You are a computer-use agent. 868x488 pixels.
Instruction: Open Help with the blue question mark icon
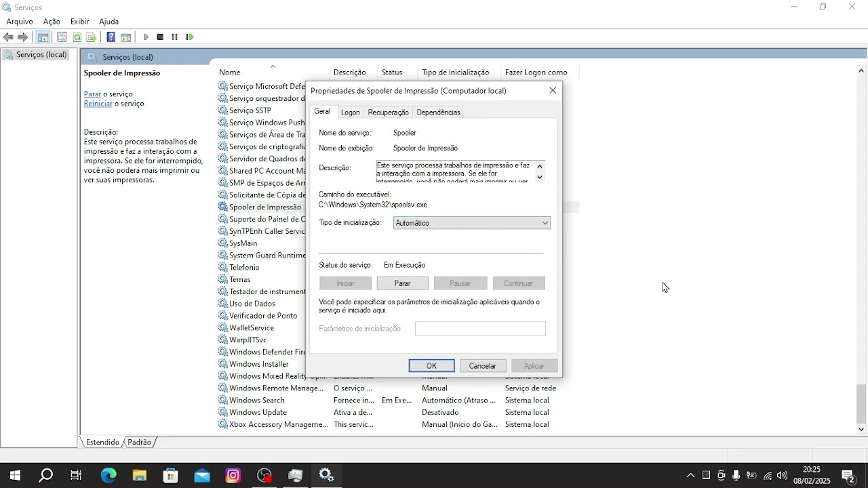(x=111, y=37)
